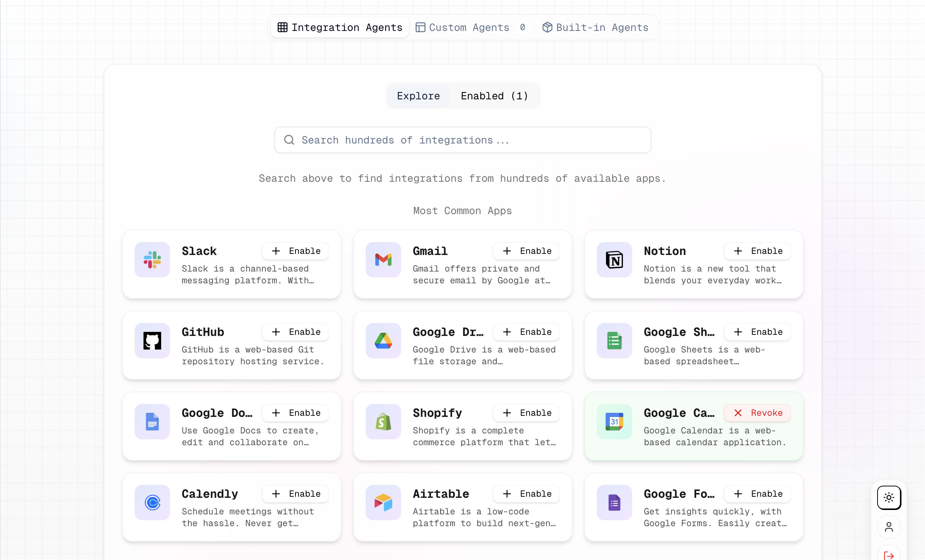This screenshot has width=925, height=560.
Task: Click the Gmail logo icon
Action: (383, 260)
